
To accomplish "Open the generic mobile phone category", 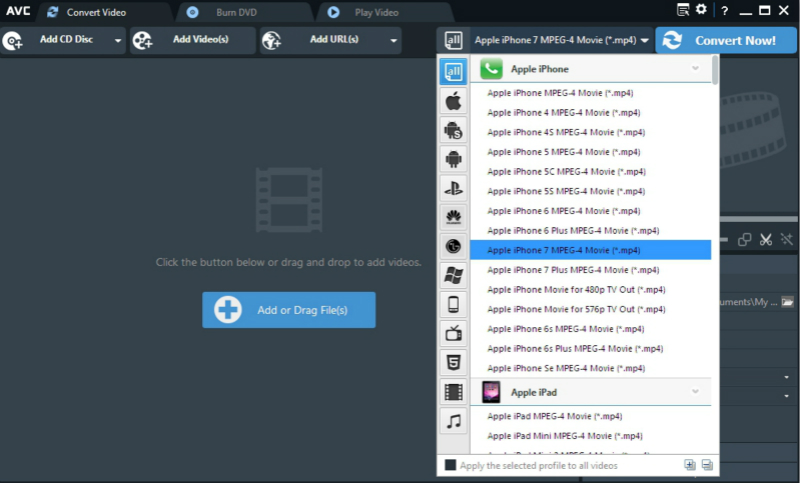I will [x=453, y=304].
